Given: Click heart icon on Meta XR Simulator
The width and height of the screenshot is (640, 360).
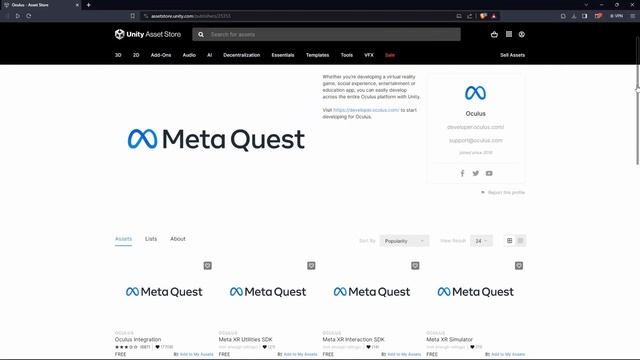Looking at the screenshot, I should (x=472, y=347).
